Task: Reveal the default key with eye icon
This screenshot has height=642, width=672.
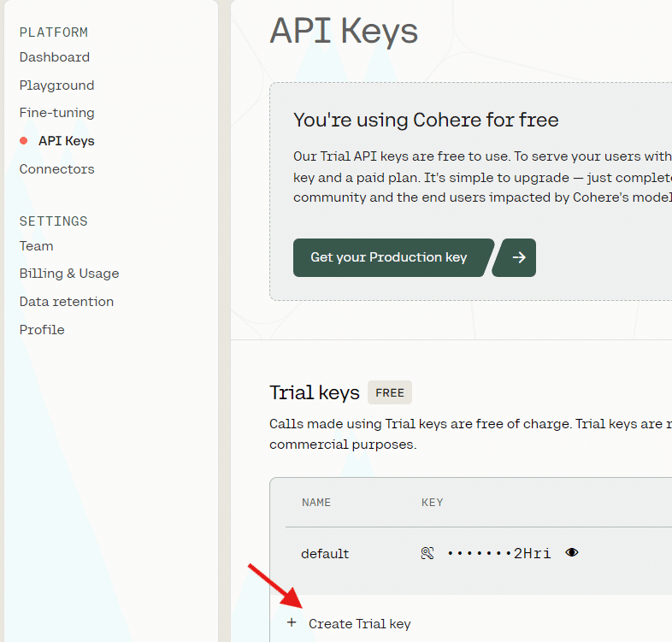Action: 572,553
